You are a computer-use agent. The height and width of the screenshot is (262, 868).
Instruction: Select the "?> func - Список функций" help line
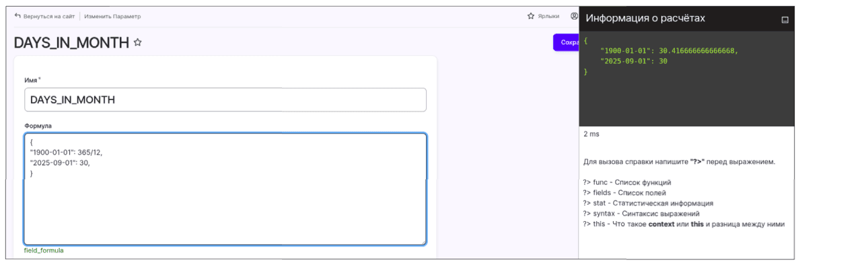[x=627, y=182]
